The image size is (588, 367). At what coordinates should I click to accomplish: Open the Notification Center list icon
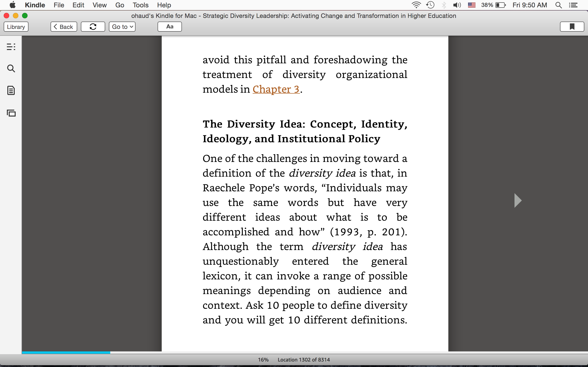pos(573,5)
